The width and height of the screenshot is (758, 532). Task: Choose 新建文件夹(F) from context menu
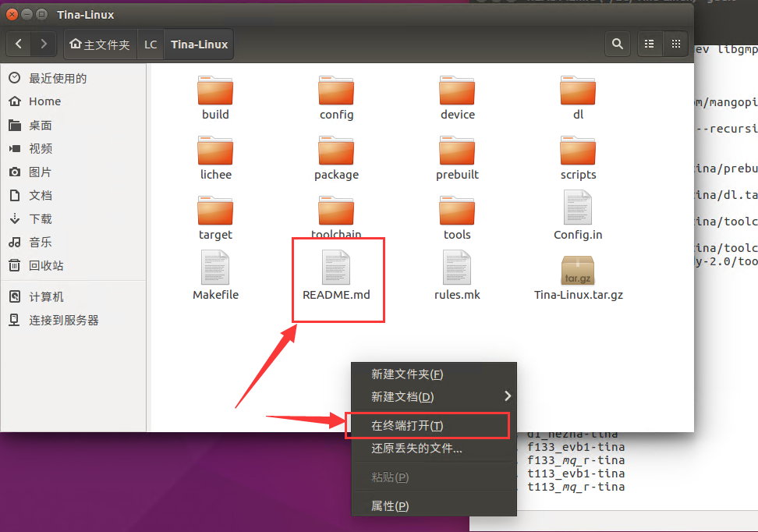tap(434, 374)
